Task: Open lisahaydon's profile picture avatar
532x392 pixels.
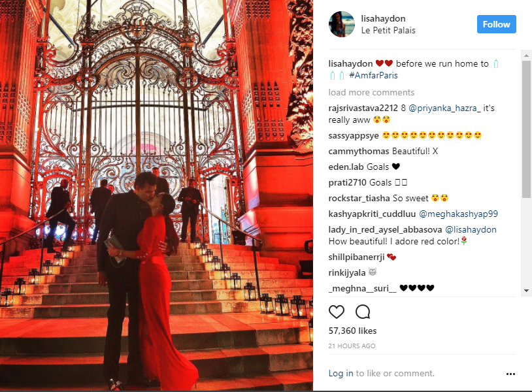Action: pos(342,24)
